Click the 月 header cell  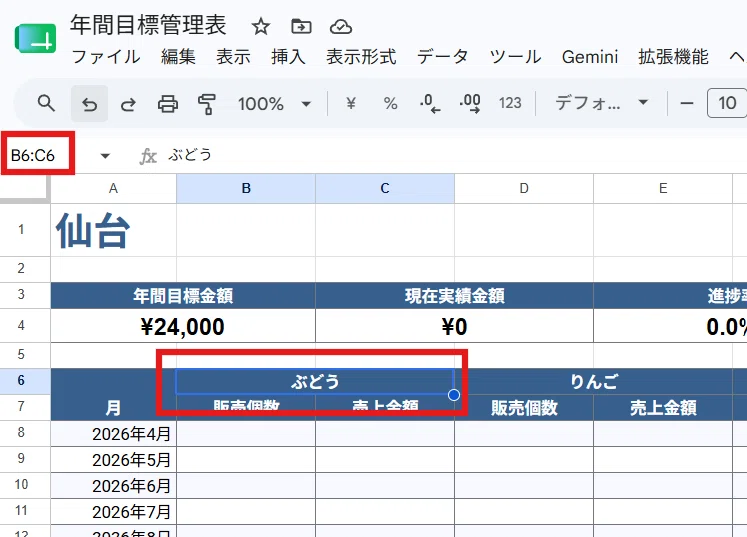113,395
